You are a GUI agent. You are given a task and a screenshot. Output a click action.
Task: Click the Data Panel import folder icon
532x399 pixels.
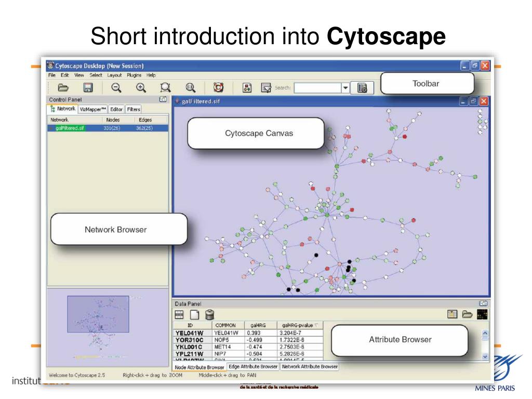click(x=467, y=314)
